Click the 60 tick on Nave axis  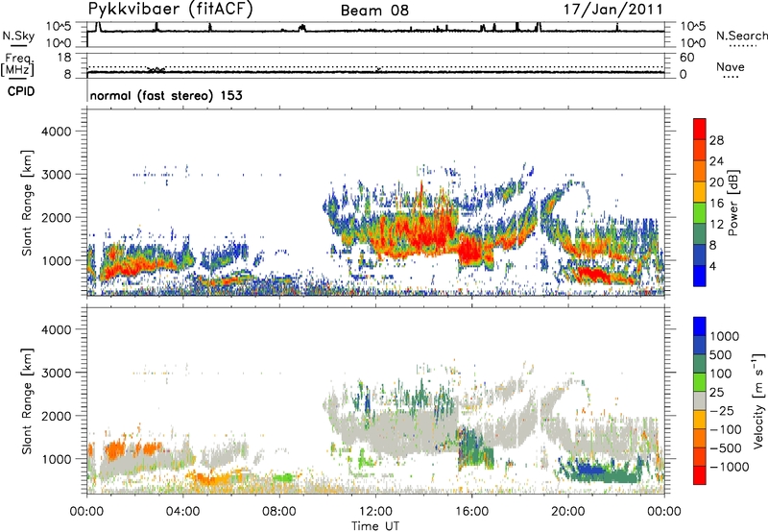[x=686, y=58]
